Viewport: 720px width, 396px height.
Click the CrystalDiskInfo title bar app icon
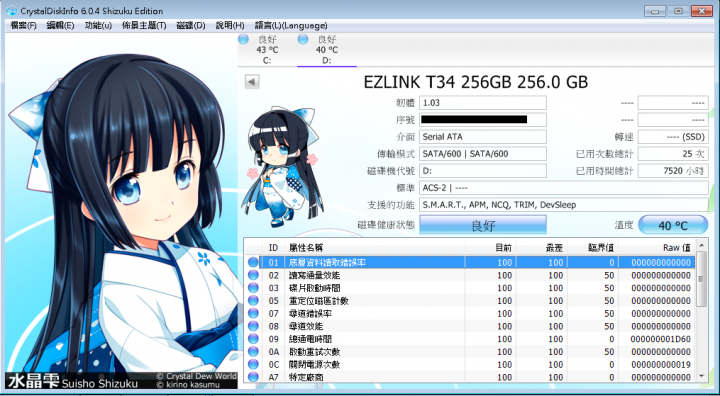coord(11,11)
